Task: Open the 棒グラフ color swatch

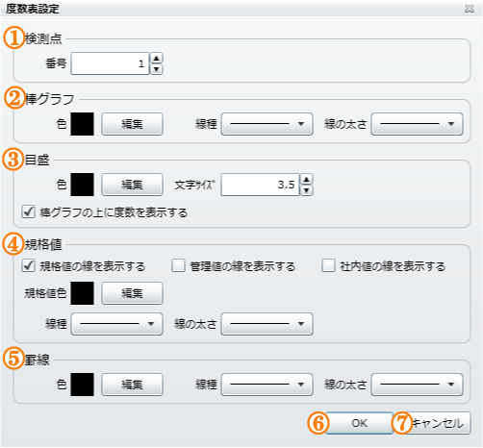Action: coord(82,124)
